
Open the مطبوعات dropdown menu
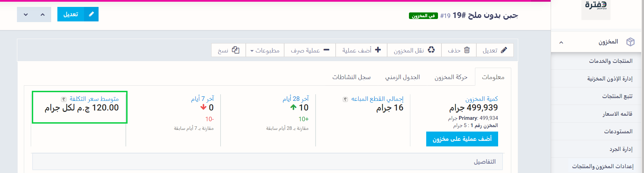pyautogui.click(x=265, y=50)
